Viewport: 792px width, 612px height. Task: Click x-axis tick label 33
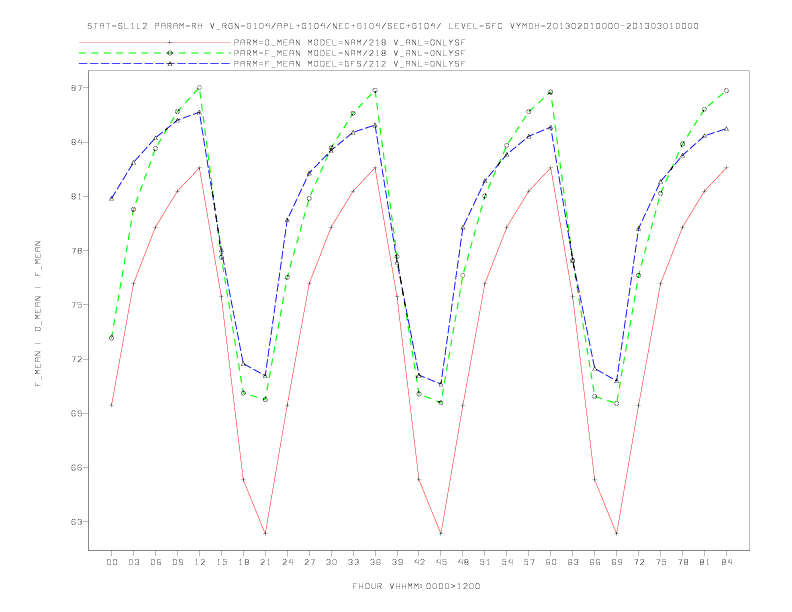(x=353, y=562)
